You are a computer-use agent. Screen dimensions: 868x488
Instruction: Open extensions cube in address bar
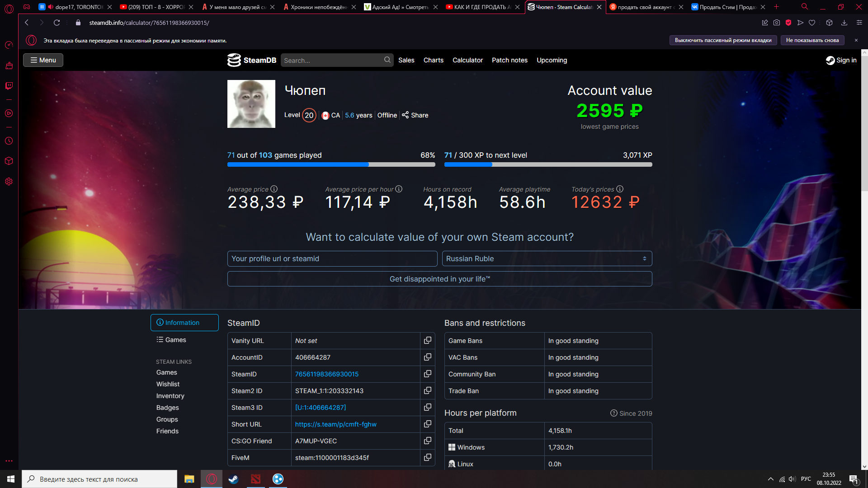tap(829, 23)
